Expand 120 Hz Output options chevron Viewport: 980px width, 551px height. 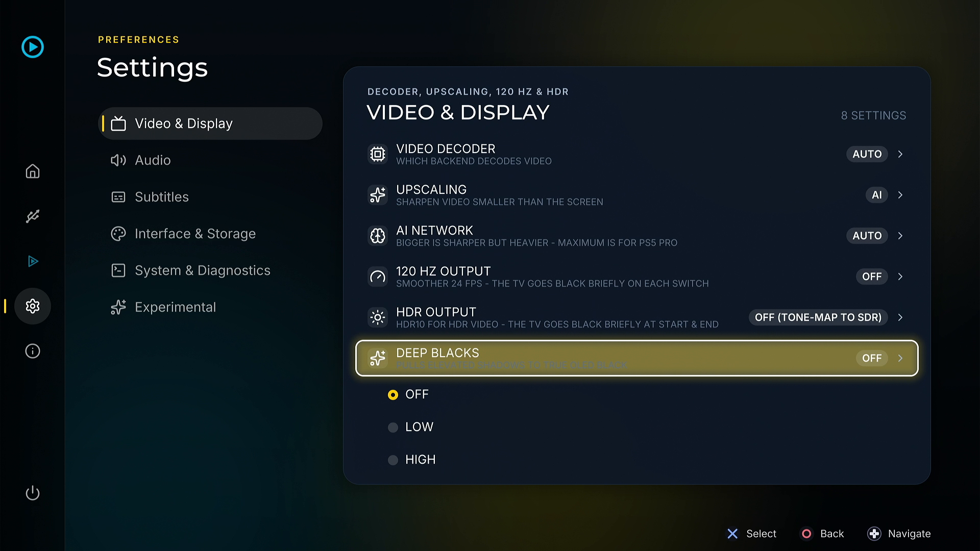tap(900, 277)
